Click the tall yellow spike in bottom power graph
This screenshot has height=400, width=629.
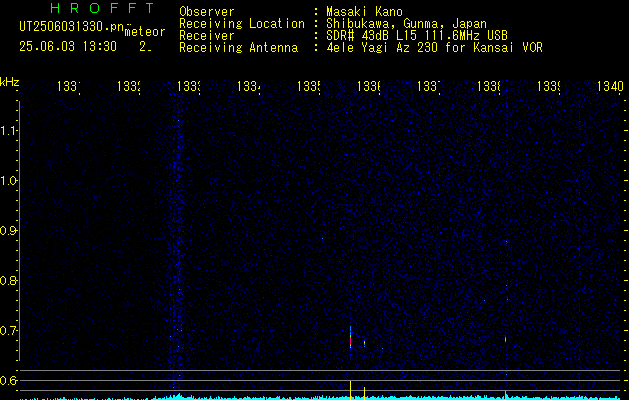coord(350,390)
